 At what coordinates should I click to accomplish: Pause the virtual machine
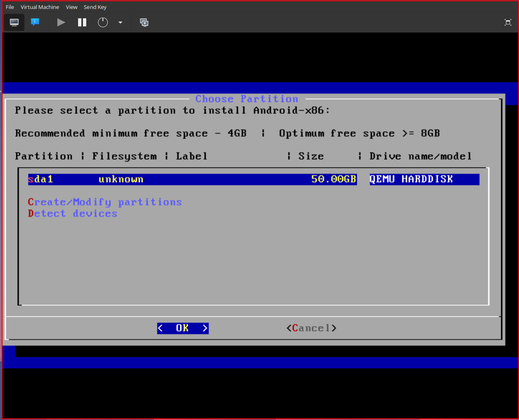coord(82,22)
